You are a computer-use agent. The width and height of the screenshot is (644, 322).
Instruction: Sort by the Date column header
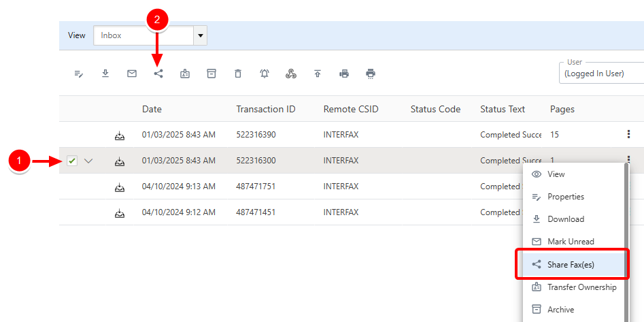click(x=152, y=109)
